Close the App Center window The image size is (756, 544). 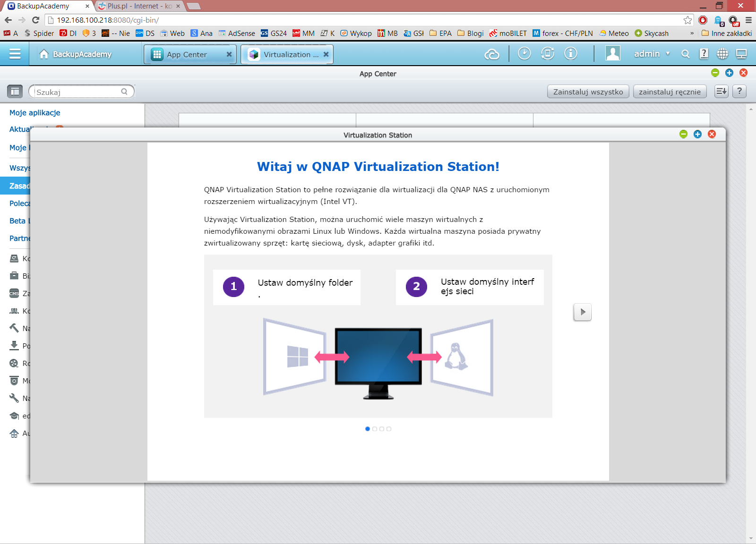click(743, 72)
